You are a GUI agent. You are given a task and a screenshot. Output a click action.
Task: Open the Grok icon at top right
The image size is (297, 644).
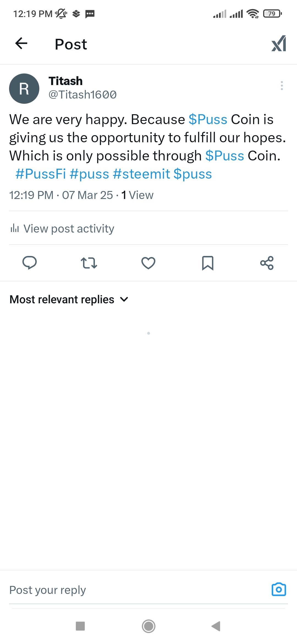pyautogui.click(x=279, y=43)
